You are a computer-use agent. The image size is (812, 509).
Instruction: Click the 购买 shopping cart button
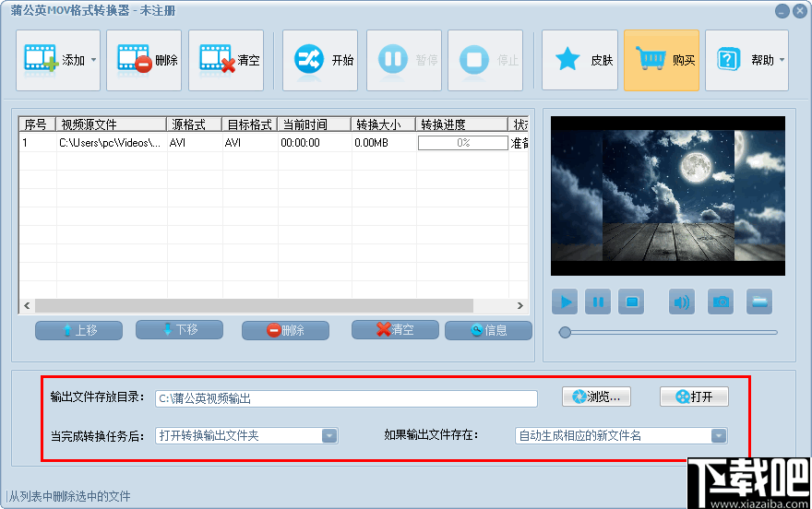pyautogui.click(x=662, y=60)
